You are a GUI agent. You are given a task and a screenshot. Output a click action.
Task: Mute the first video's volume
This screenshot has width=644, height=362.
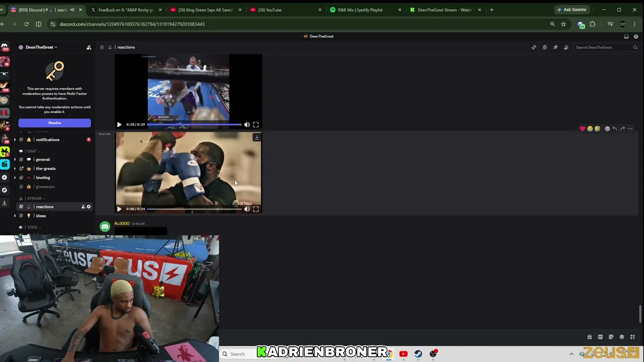tap(247, 125)
